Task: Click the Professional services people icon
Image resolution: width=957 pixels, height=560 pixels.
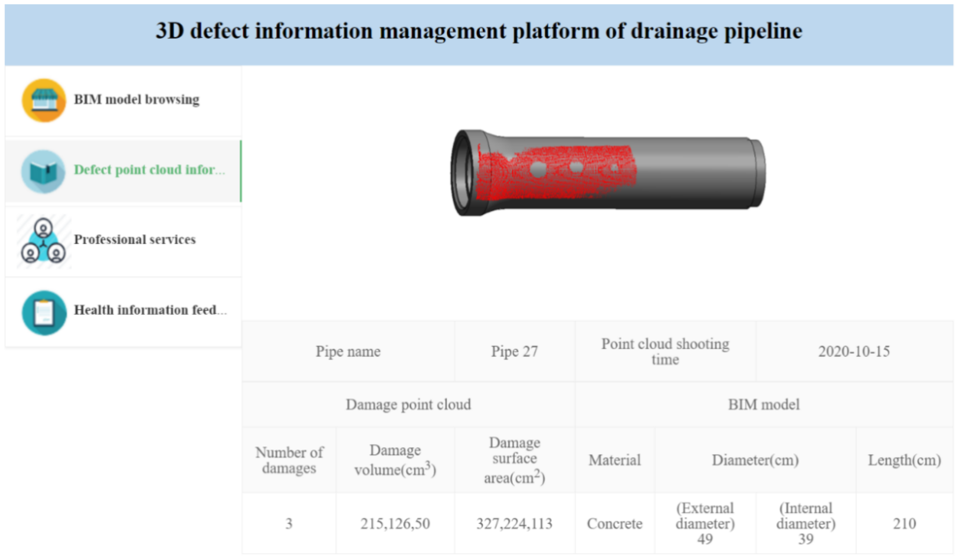Action: [43, 241]
